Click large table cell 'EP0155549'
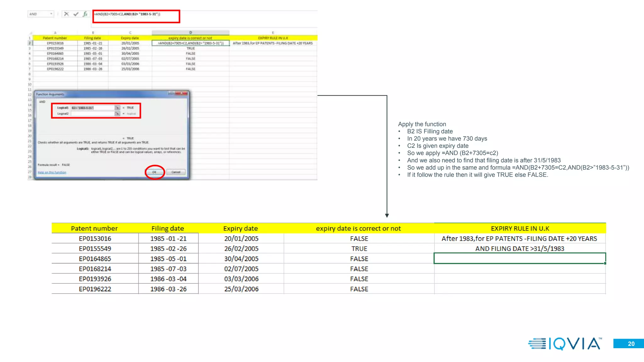Image resolution: width=644 pixels, height=362 pixels. tap(95, 249)
